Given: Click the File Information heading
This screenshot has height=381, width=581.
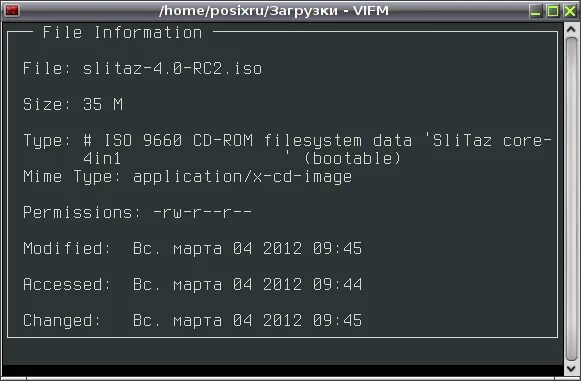Looking at the screenshot, I should (122, 33).
